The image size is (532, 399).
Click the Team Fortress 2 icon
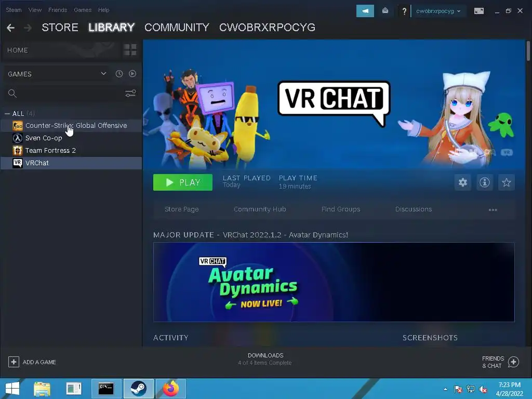[18, 150]
